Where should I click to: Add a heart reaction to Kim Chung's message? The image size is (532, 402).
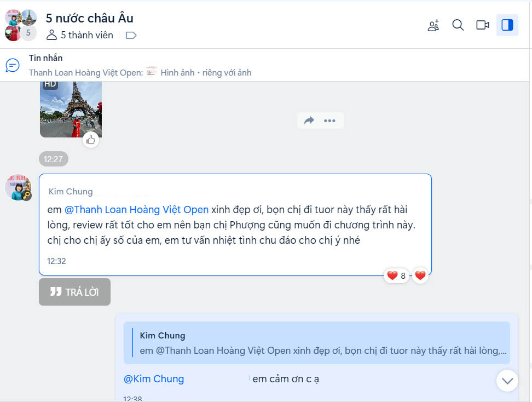(x=420, y=275)
